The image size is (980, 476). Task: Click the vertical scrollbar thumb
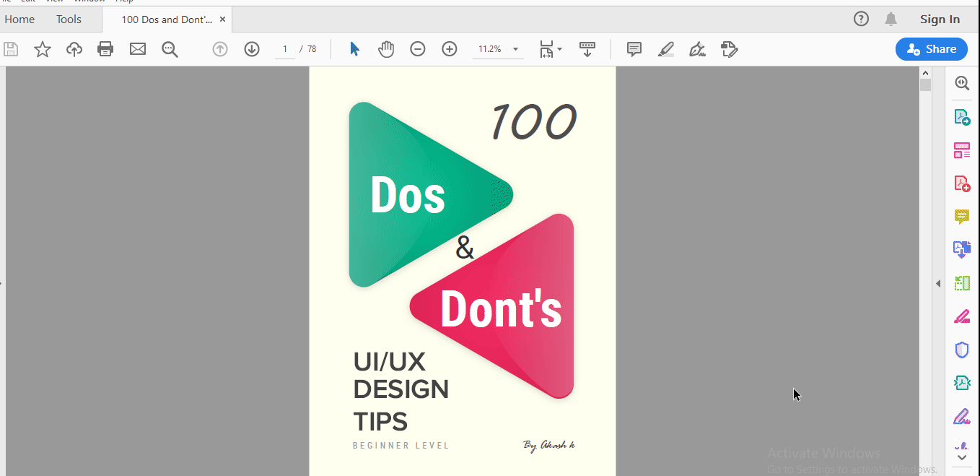[x=925, y=85]
